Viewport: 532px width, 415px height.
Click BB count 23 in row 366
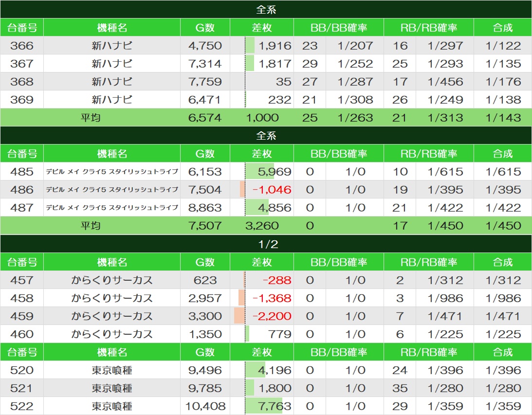(310, 45)
